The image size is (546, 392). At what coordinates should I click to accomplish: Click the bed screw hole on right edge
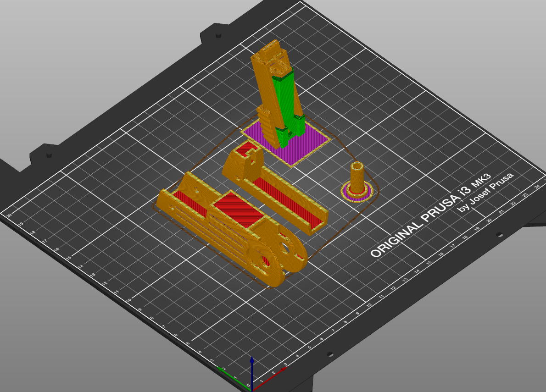(x=499, y=235)
